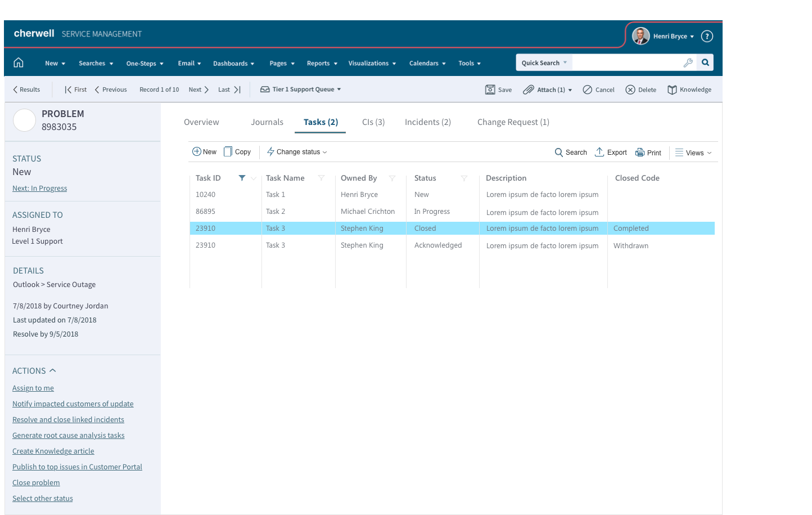The image size is (812, 515).
Task: Switch to the Journals tab
Action: pos(267,122)
